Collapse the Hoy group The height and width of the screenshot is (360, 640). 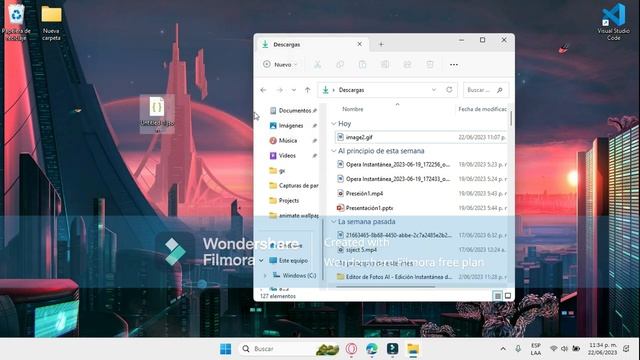(x=333, y=123)
